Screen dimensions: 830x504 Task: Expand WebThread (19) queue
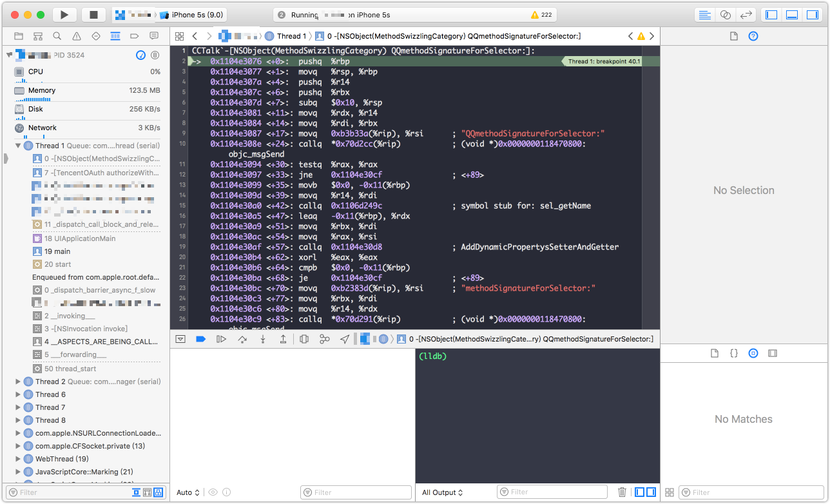tap(18, 459)
